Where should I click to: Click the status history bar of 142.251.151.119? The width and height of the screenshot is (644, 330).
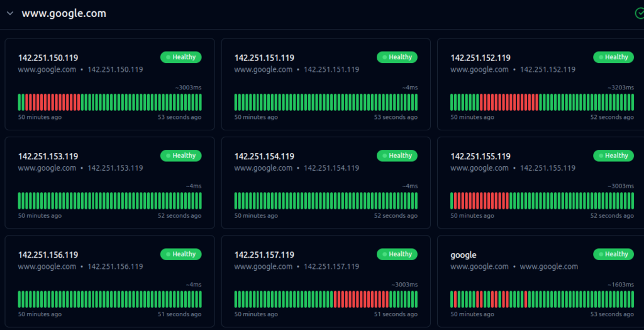326,102
